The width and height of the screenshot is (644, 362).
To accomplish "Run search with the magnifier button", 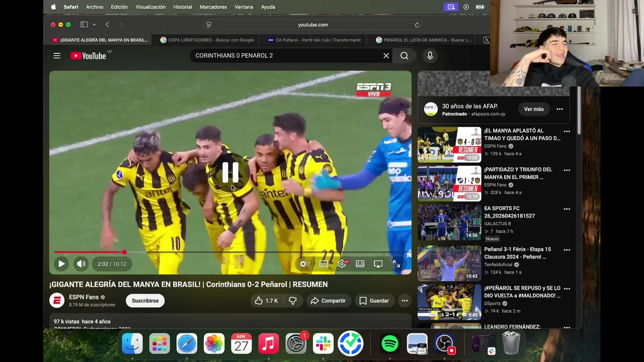I will pos(405,56).
